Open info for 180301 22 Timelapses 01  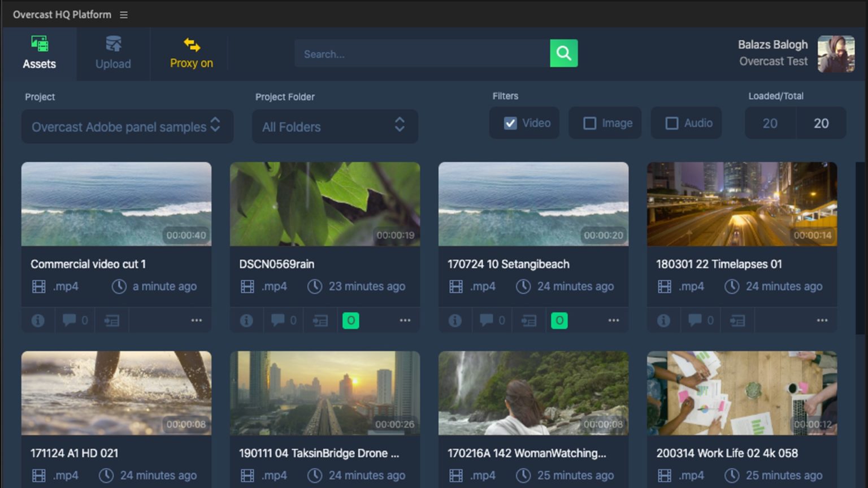coord(663,320)
